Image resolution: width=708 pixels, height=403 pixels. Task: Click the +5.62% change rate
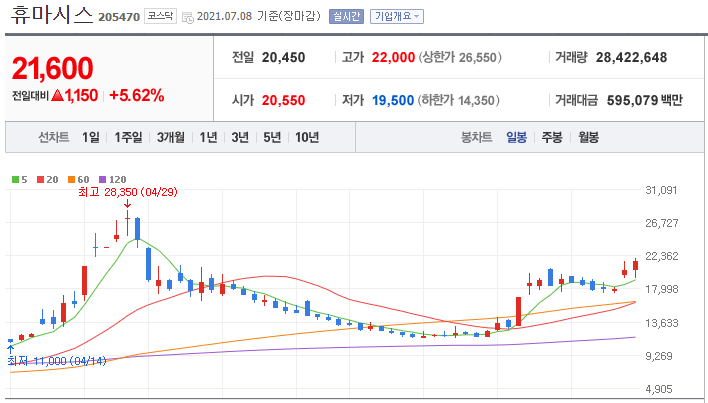point(137,96)
